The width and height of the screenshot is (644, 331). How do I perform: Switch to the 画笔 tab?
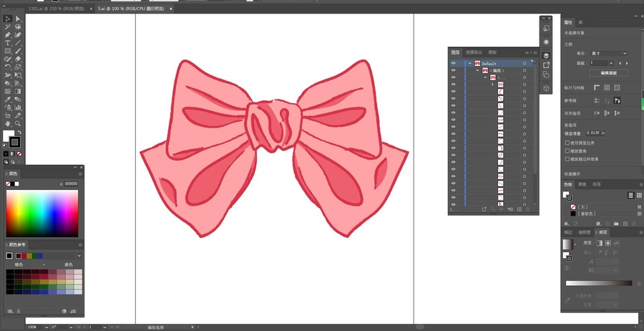[582, 184]
